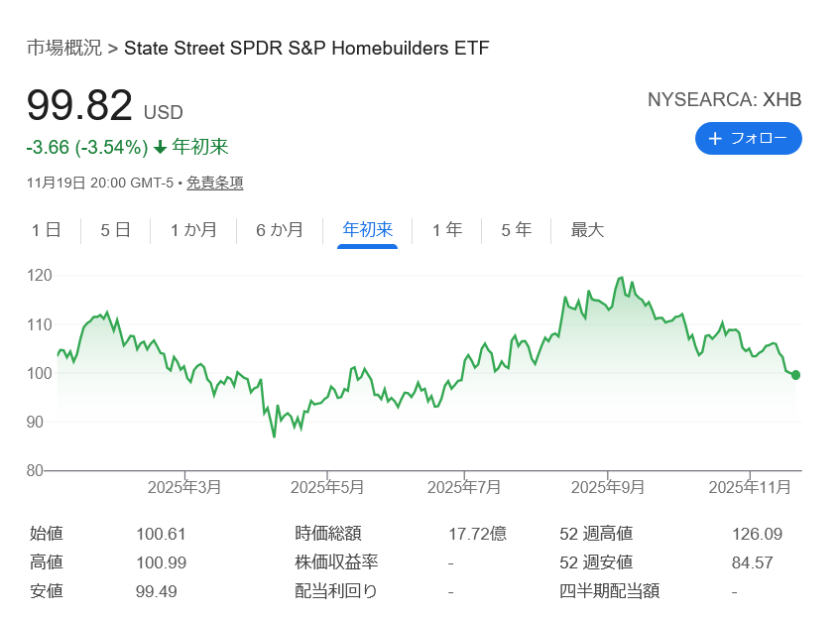Click the 2025年3月 axis label
Image resolution: width=840 pixels, height=622 pixels.
pos(184,487)
